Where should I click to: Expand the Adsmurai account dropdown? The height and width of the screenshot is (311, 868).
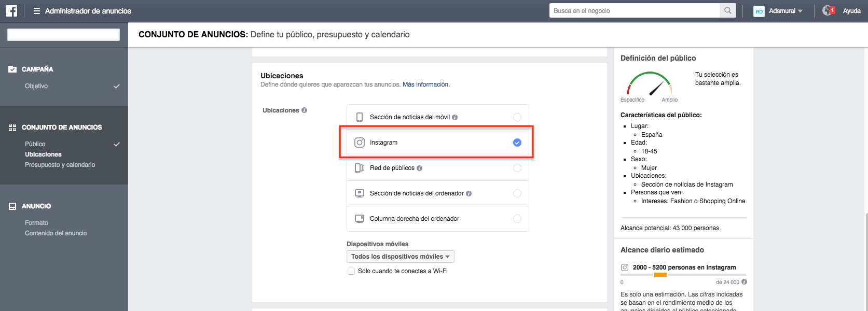(785, 11)
